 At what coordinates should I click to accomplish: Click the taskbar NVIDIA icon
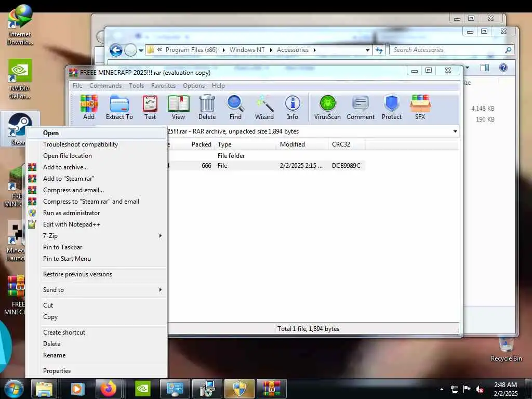click(x=143, y=389)
